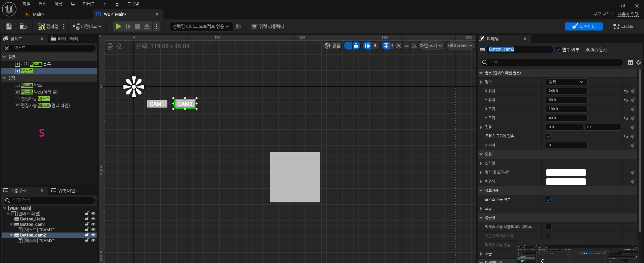Screen dimensions: 644x263
Task: Uncheck 포커스 가능 여부 checkbox
Action: point(549,200)
